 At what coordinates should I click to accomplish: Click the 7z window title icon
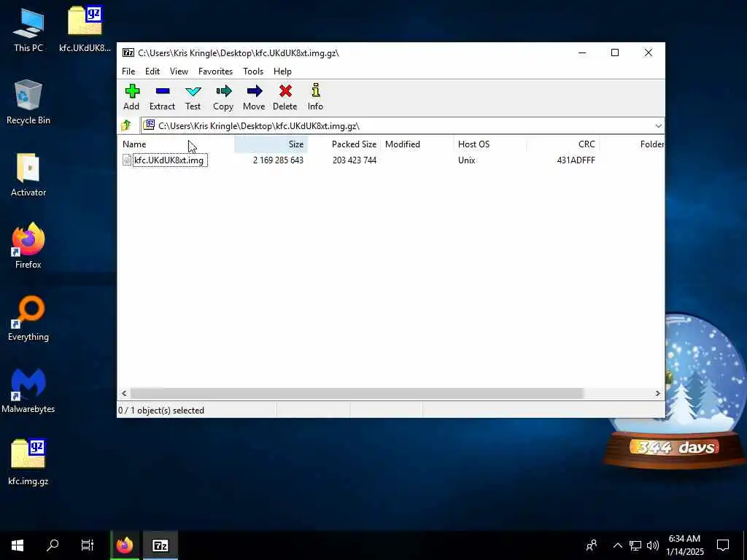128,52
